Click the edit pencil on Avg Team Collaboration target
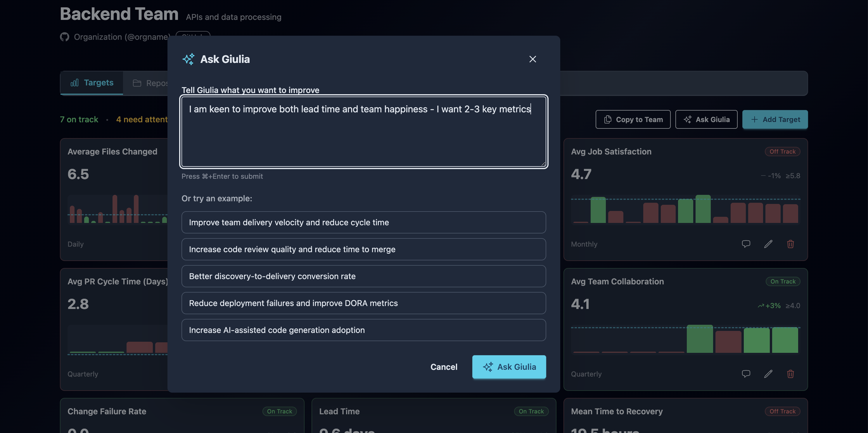This screenshot has height=433, width=868. coord(769,374)
